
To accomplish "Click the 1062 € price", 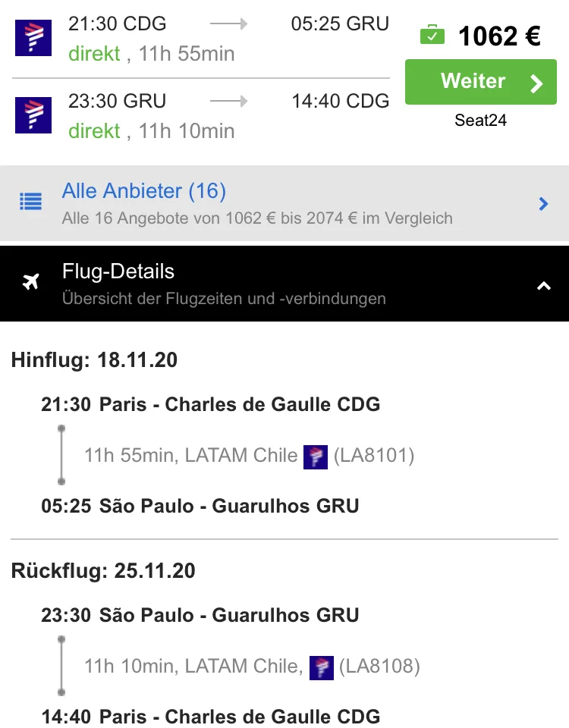I will point(499,36).
